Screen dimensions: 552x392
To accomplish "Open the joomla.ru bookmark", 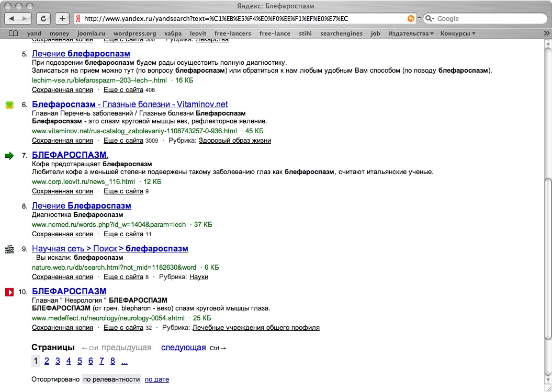I will click(91, 33).
